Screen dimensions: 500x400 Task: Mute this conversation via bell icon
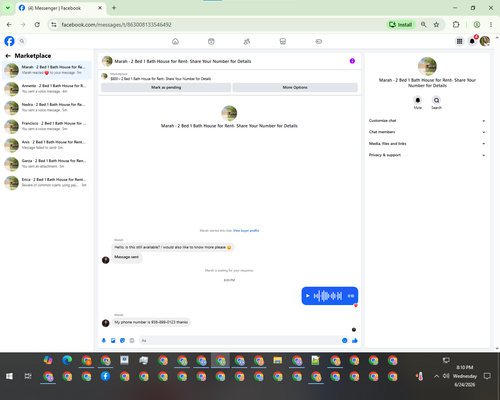418,100
